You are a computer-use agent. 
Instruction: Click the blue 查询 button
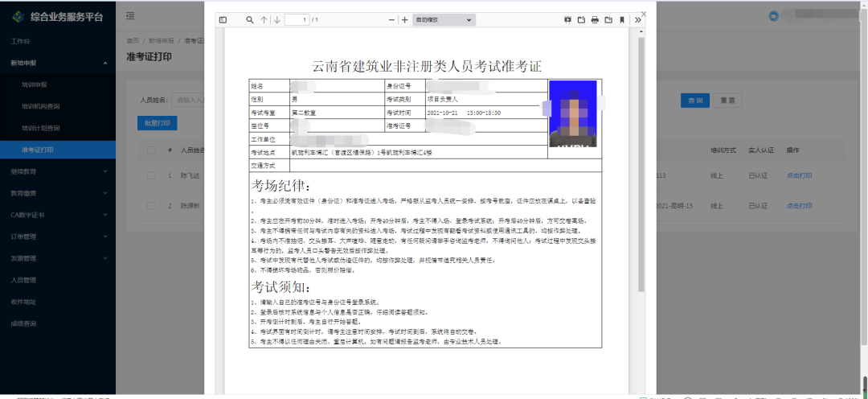pos(693,101)
